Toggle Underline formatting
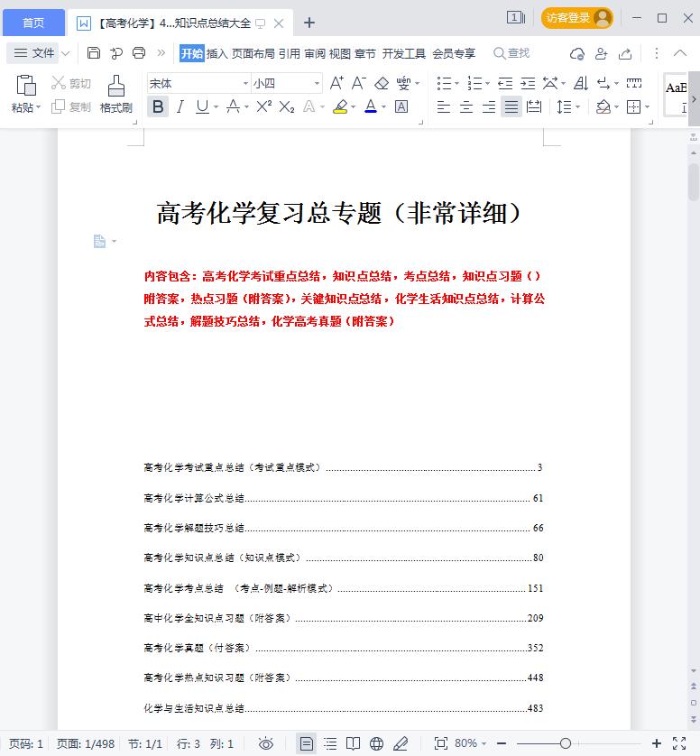The width and height of the screenshot is (700, 756). pos(202,106)
